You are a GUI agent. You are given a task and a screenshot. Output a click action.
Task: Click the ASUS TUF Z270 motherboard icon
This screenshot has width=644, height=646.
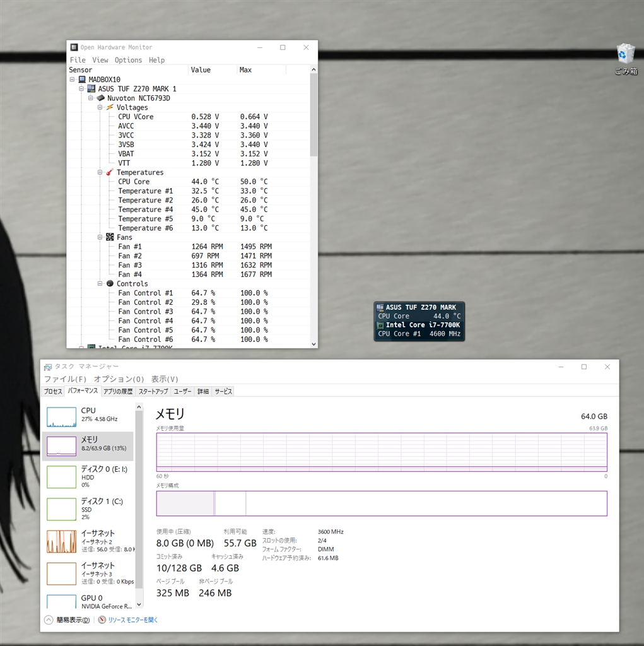point(91,89)
